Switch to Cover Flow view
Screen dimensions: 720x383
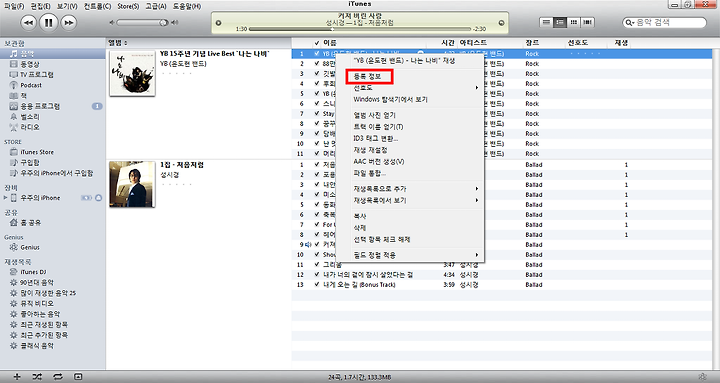coord(588,22)
